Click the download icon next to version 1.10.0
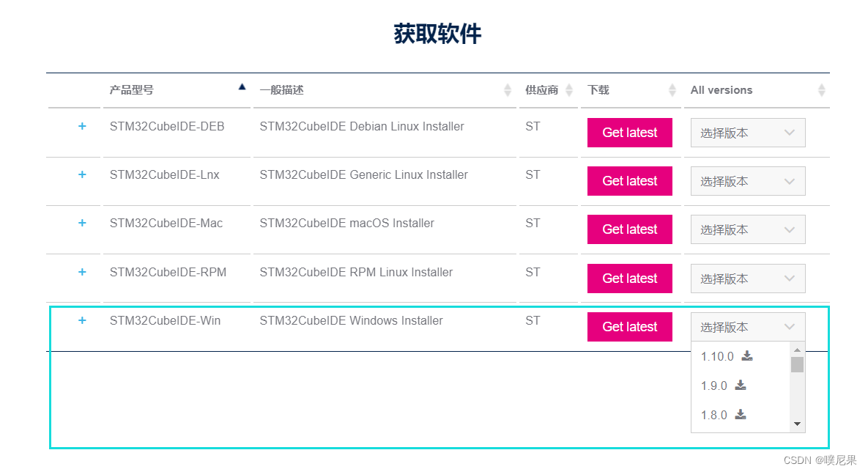 [746, 356]
